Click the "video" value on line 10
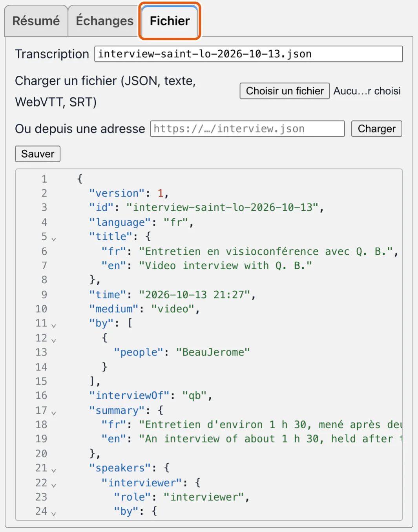418x532 pixels. coord(173,309)
